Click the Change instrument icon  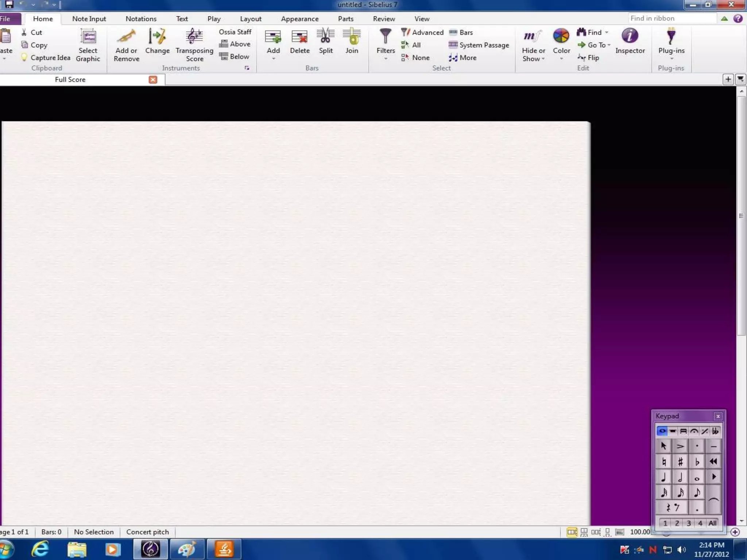[157, 36]
